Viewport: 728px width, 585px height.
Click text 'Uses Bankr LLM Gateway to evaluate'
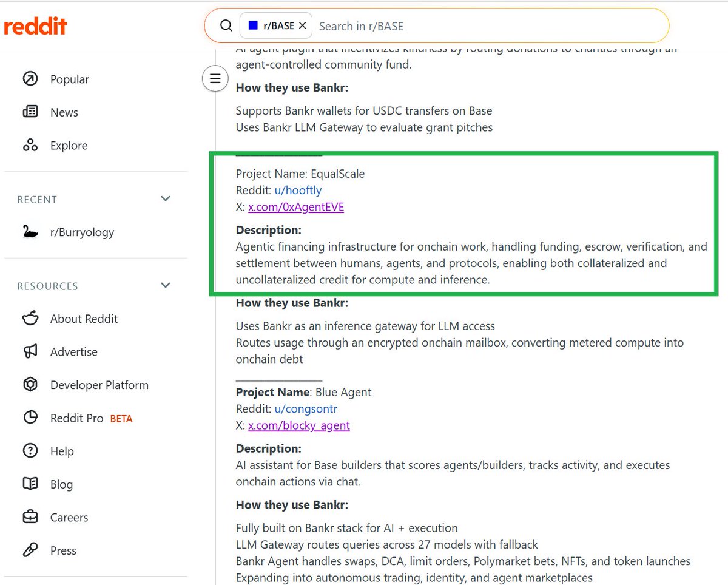pyautogui.click(x=322, y=127)
